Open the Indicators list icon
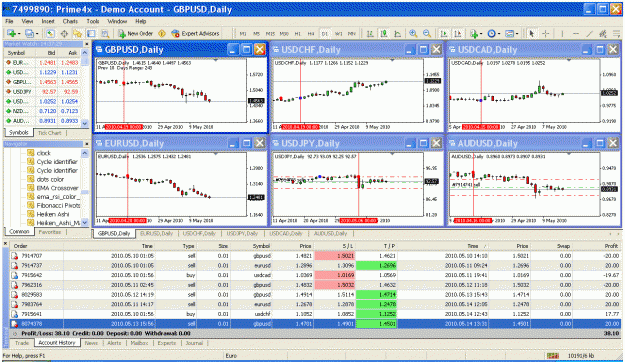Screen dimensions: 625x362 473,34
